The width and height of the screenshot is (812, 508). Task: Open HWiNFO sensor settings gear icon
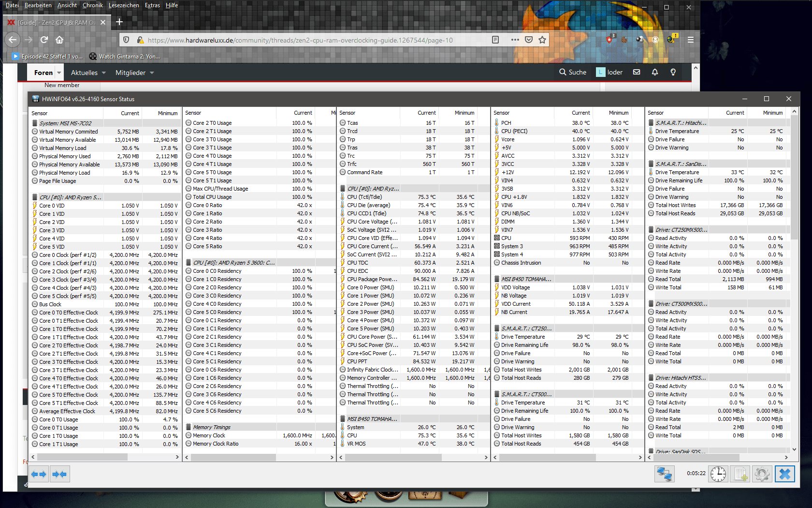762,474
